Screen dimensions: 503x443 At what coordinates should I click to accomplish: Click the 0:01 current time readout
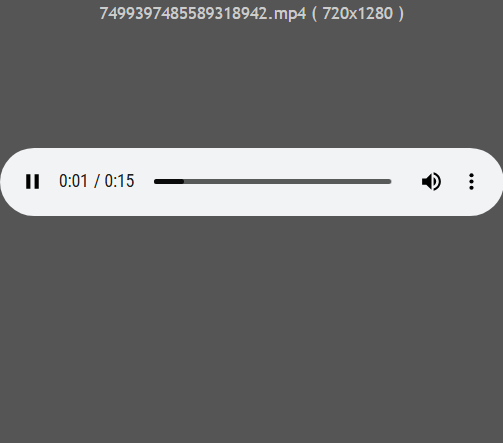(73, 181)
